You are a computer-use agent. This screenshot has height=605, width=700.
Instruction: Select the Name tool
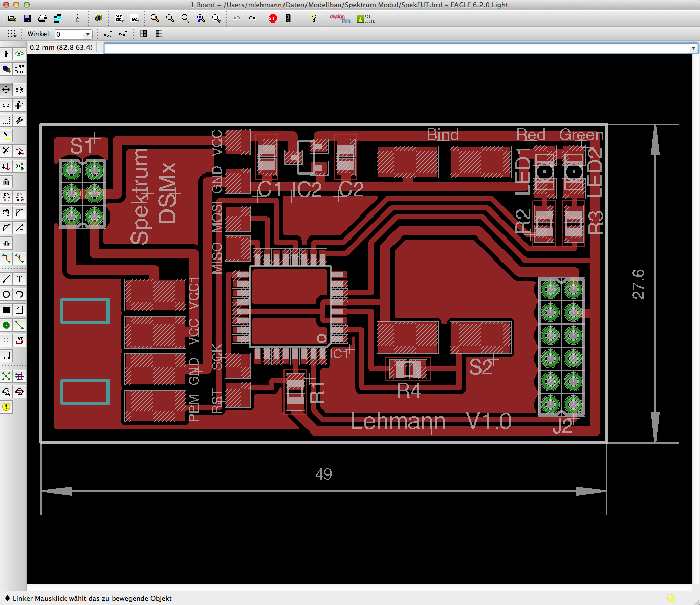click(6, 197)
